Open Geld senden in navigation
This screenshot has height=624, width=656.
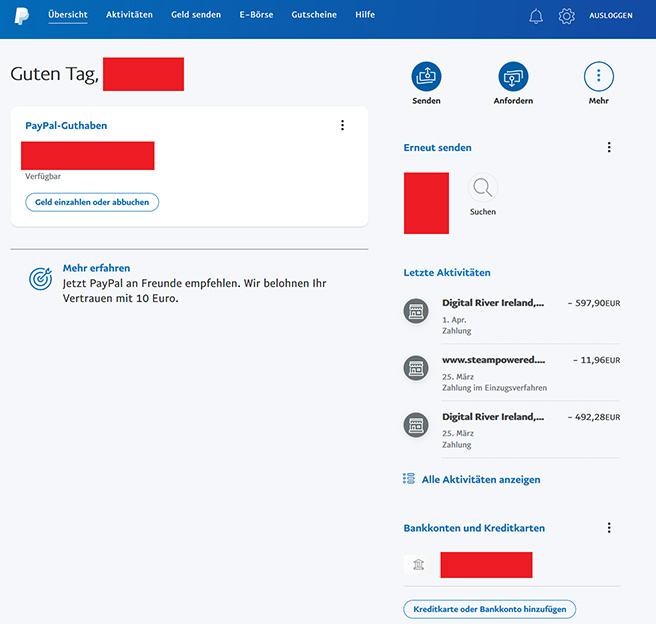click(x=196, y=15)
